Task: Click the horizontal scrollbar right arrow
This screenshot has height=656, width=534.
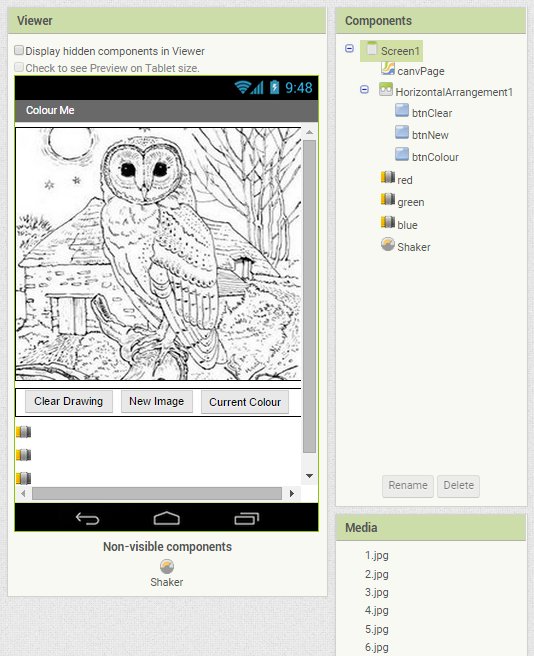Action: (292, 494)
